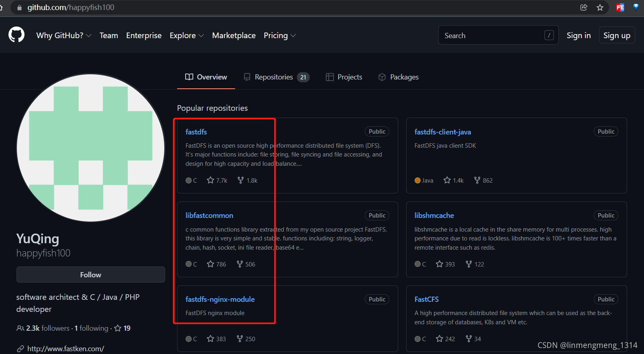Click the Java language color dot
644x354 pixels.
(x=417, y=180)
